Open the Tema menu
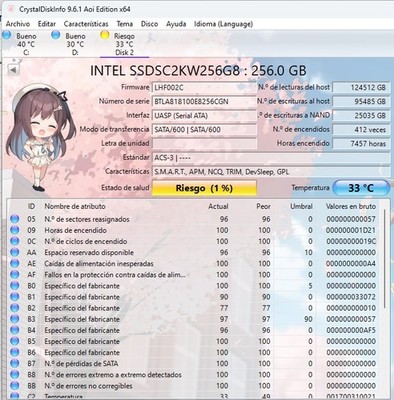Viewport: 394px width, 400px height. (x=125, y=24)
